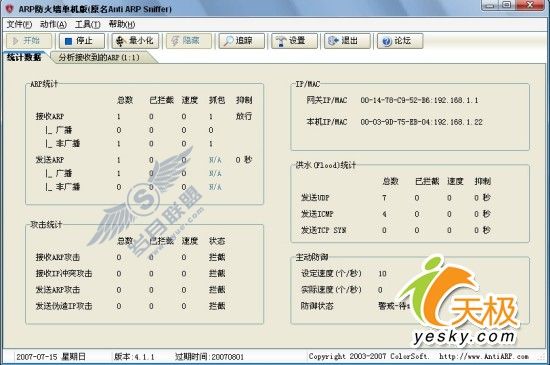Open the http://www.AntiARP.com link

[484, 357]
